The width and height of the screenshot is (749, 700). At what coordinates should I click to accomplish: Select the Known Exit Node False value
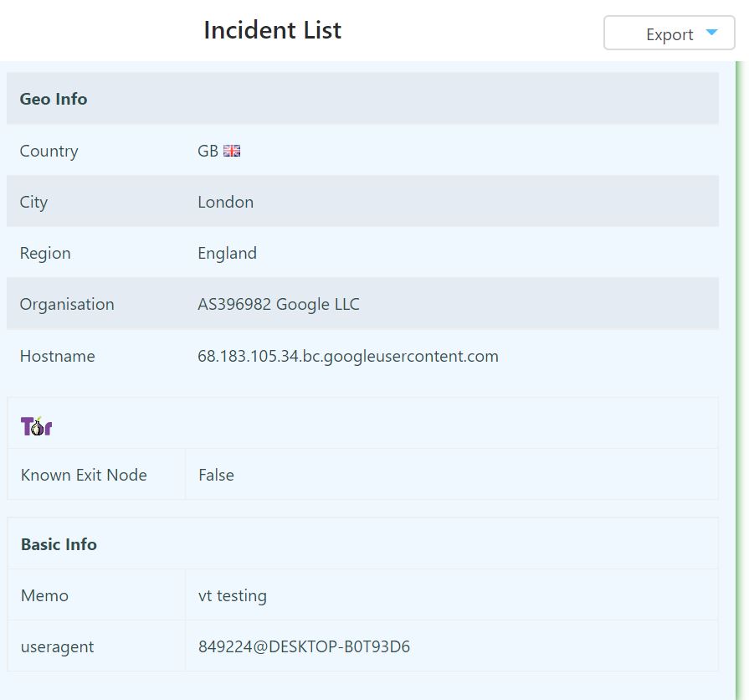(x=216, y=475)
